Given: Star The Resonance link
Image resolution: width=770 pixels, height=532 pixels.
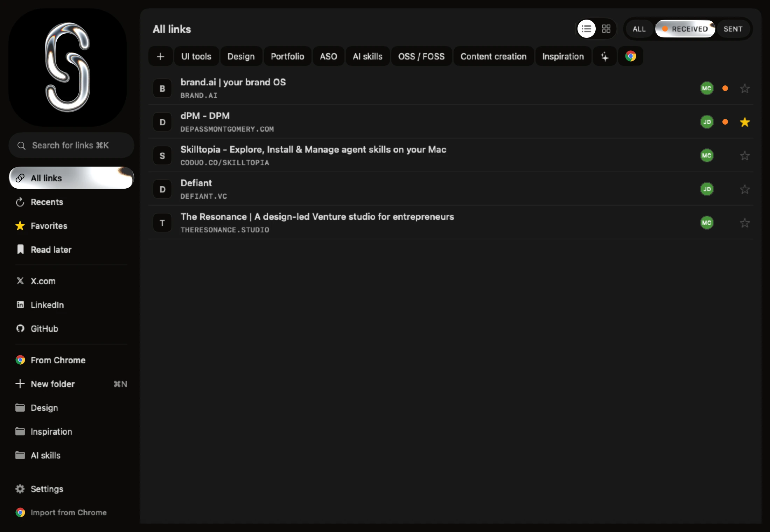Looking at the screenshot, I should 745,223.
